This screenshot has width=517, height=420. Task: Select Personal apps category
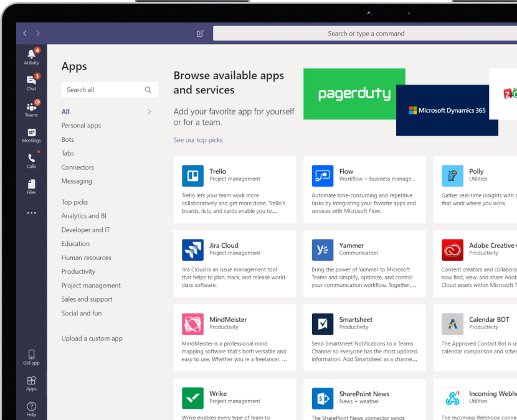(x=81, y=126)
